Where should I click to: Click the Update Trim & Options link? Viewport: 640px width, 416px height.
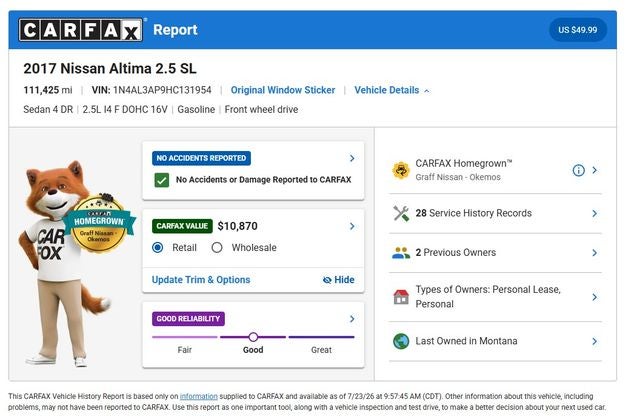201,280
